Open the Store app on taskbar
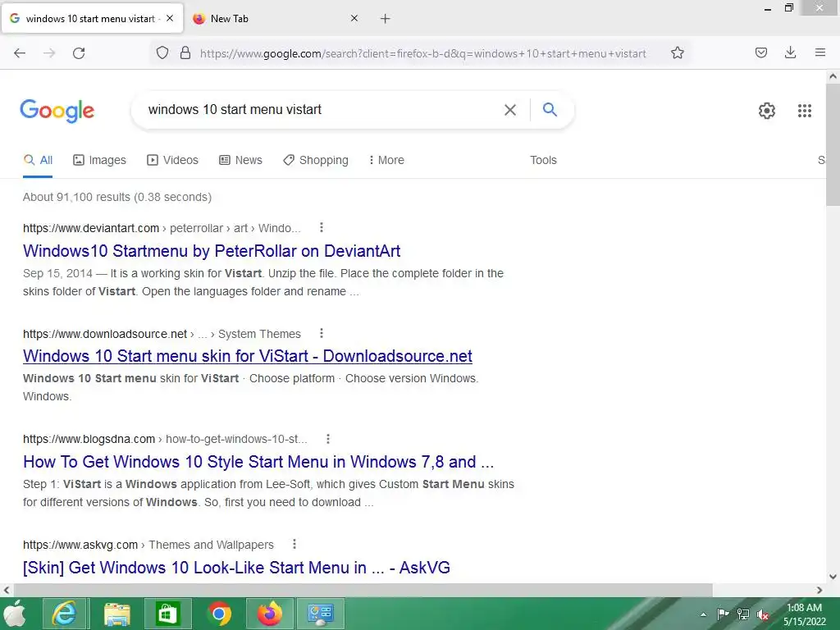 click(167, 614)
